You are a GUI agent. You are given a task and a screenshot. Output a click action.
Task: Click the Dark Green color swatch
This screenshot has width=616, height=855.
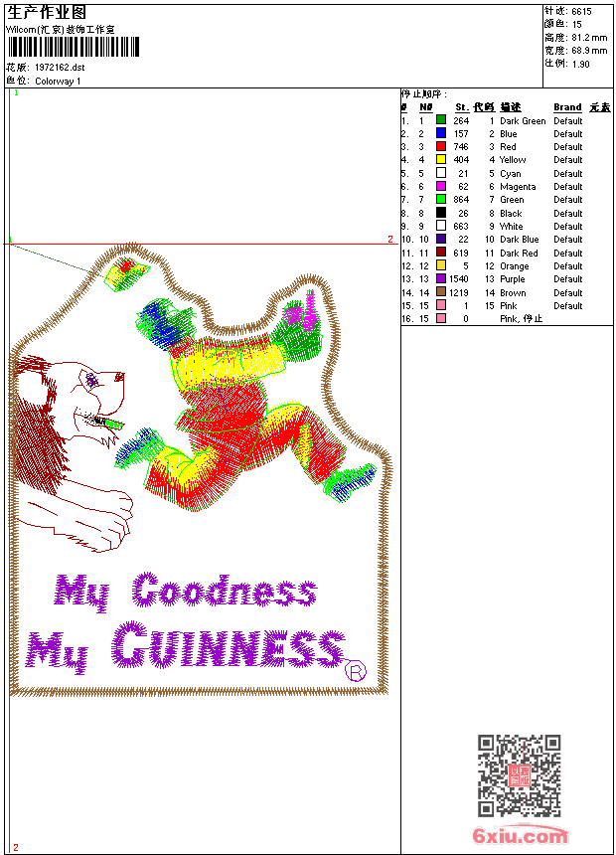(x=441, y=120)
